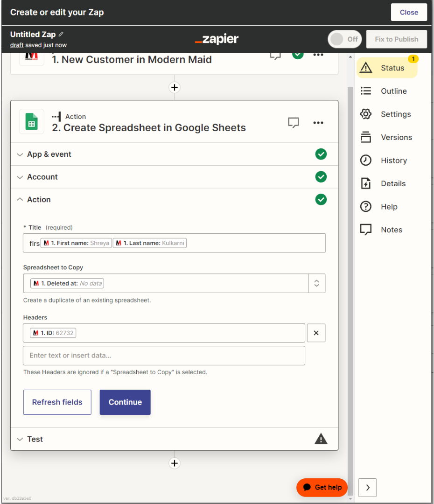Expand the Test section
434x504 pixels.
point(174,439)
